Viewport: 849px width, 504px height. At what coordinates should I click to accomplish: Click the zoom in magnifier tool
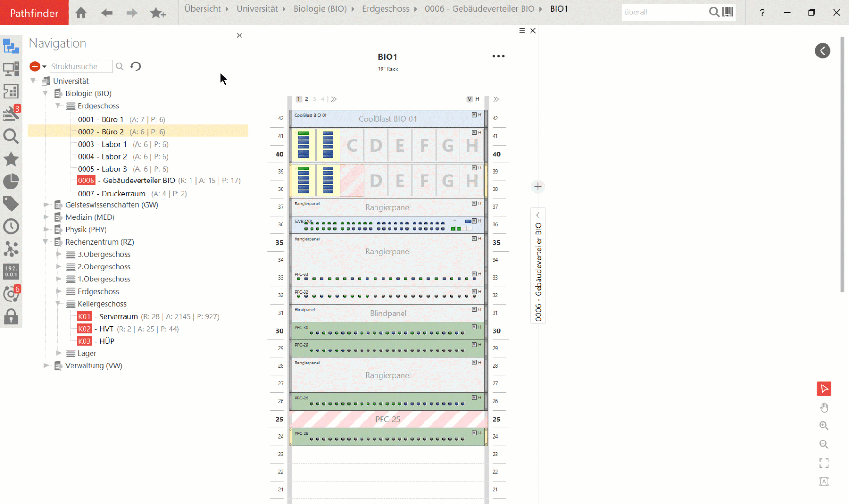(x=824, y=426)
